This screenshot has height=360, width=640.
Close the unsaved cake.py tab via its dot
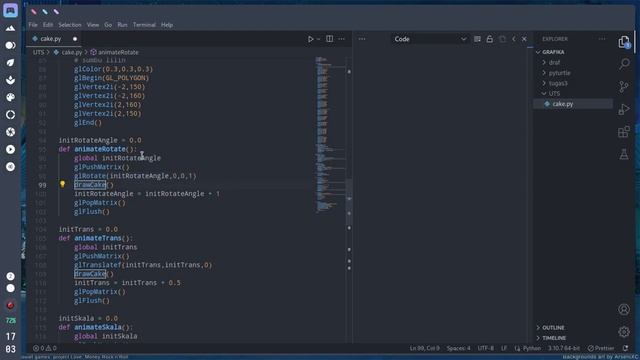(x=75, y=39)
